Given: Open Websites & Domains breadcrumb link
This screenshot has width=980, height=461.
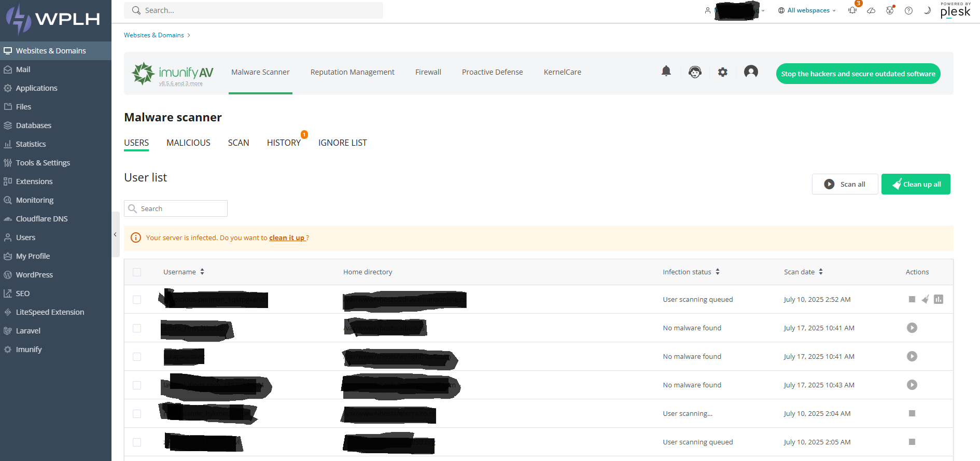Looking at the screenshot, I should coord(154,35).
